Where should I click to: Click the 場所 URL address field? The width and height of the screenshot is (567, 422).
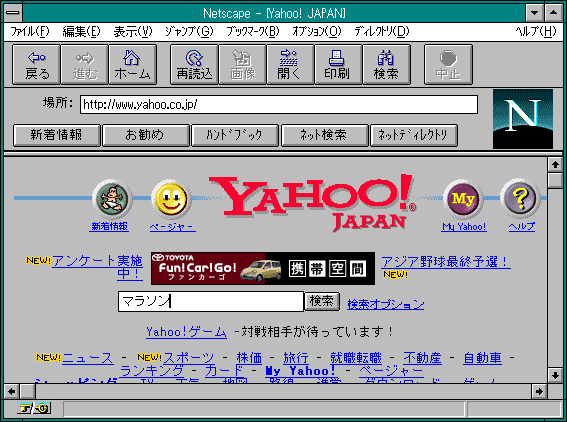tap(279, 105)
